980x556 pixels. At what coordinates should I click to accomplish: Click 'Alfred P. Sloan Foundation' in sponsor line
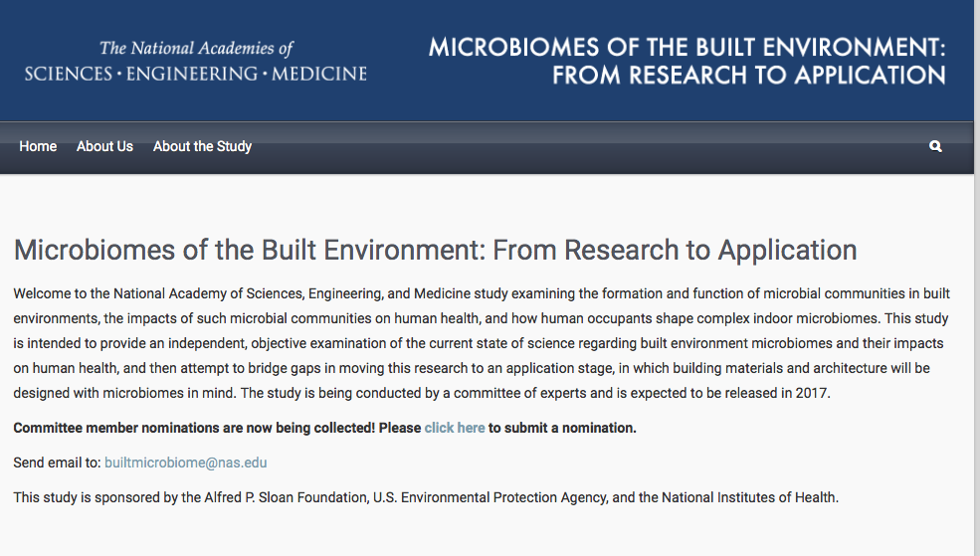(x=286, y=498)
